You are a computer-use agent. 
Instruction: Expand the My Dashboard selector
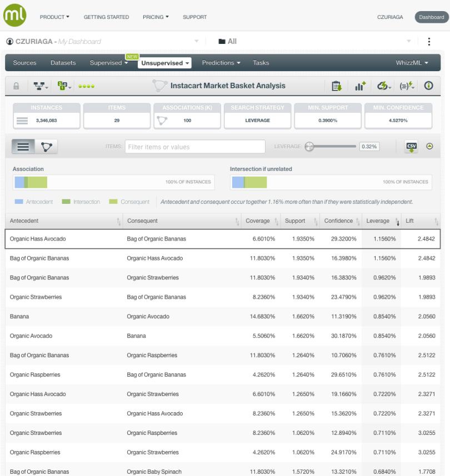(x=196, y=41)
